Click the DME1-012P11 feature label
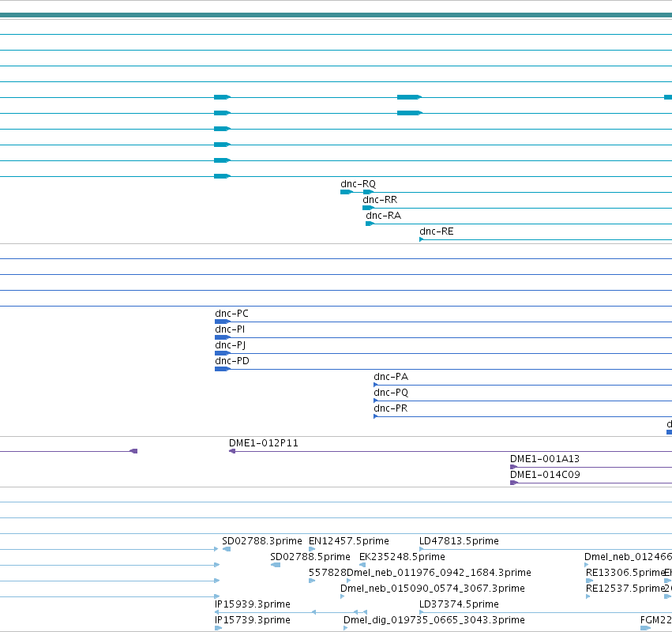This screenshot has height=632, width=672. coord(264,443)
